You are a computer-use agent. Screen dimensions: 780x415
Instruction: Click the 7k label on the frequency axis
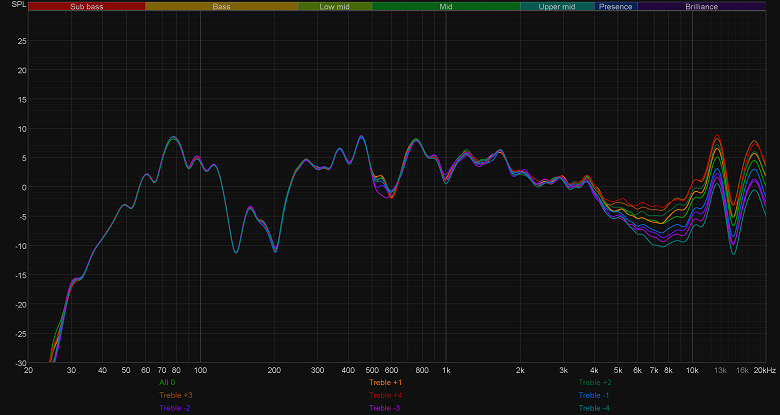[654, 370]
